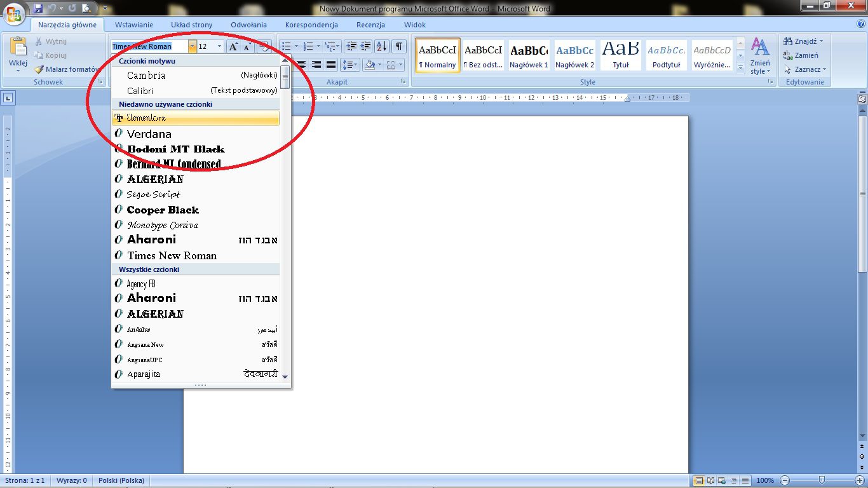868x488 pixels.
Task: Save document via Quick Access floppy icon
Action: pos(37,9)
